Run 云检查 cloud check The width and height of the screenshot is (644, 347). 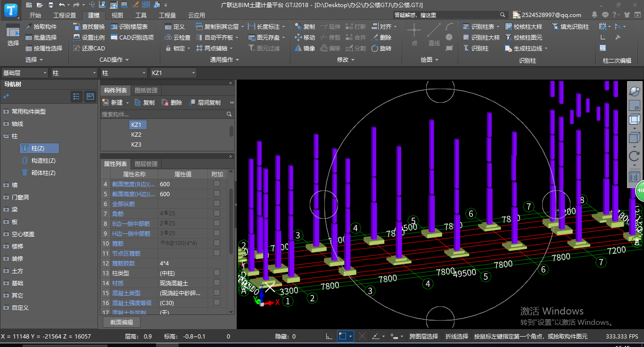pyautogui.click(x=178, y=37)
